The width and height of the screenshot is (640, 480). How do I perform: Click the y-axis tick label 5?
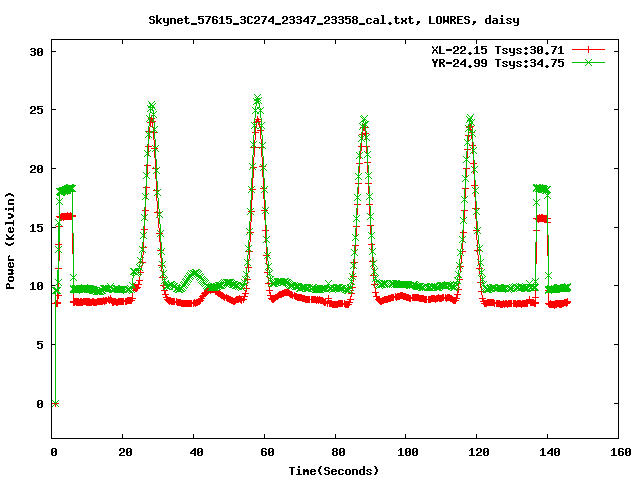click(40, 345)
